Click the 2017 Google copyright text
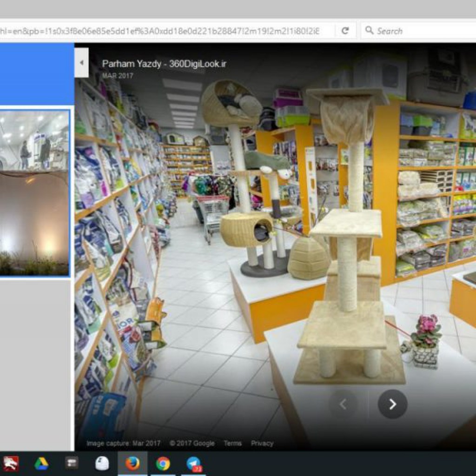Viewport: 476px width, 476px height. [x=192, y=443]
